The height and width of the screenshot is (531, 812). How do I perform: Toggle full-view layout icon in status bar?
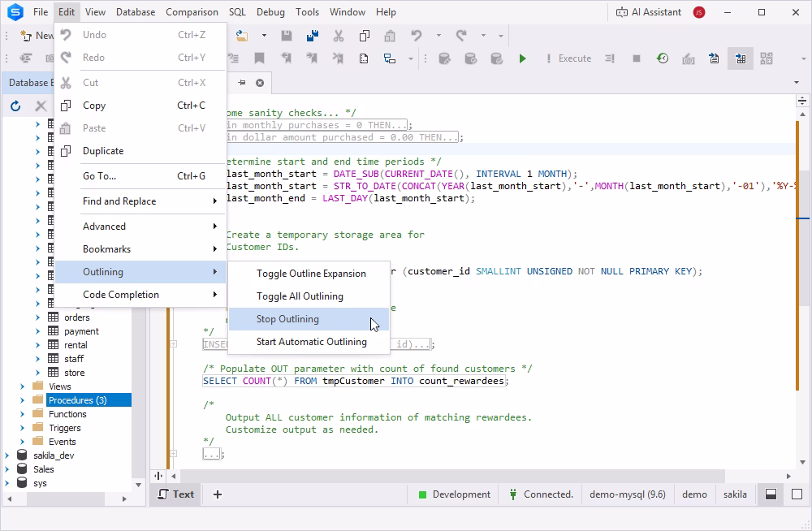tap(797, 494)
